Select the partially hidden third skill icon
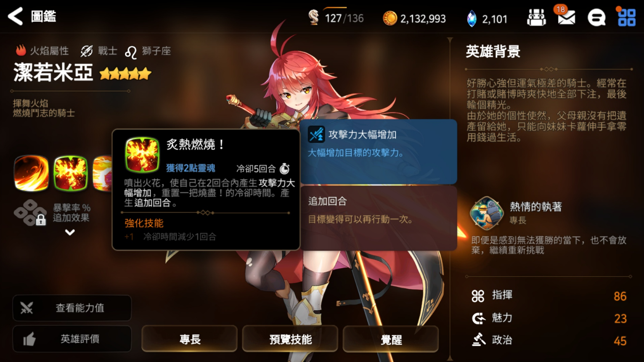The width and height of the screenshot is (644, 362). [102, 173]
